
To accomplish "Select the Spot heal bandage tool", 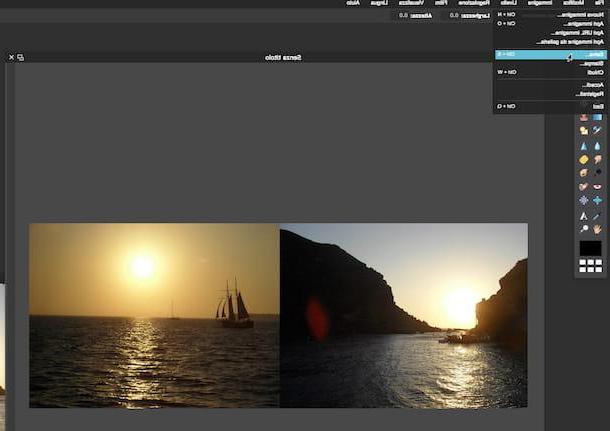I will 584,187.
